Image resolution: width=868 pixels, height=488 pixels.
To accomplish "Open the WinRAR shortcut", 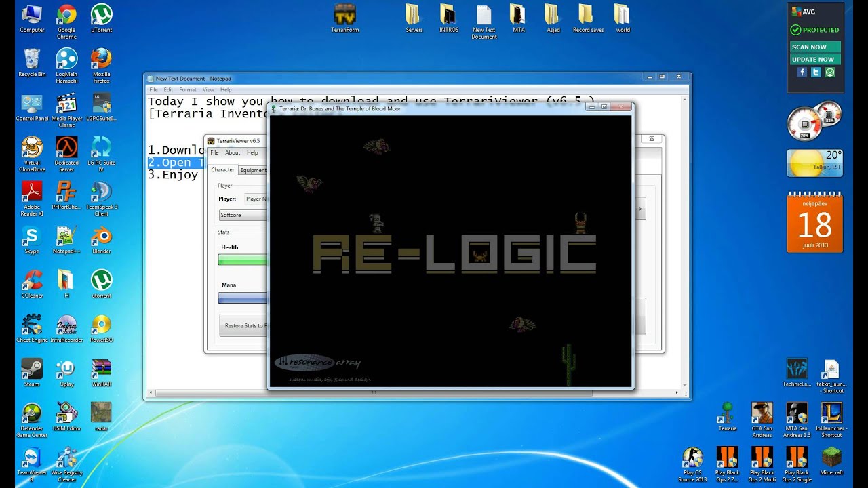I will coord(102,373).
